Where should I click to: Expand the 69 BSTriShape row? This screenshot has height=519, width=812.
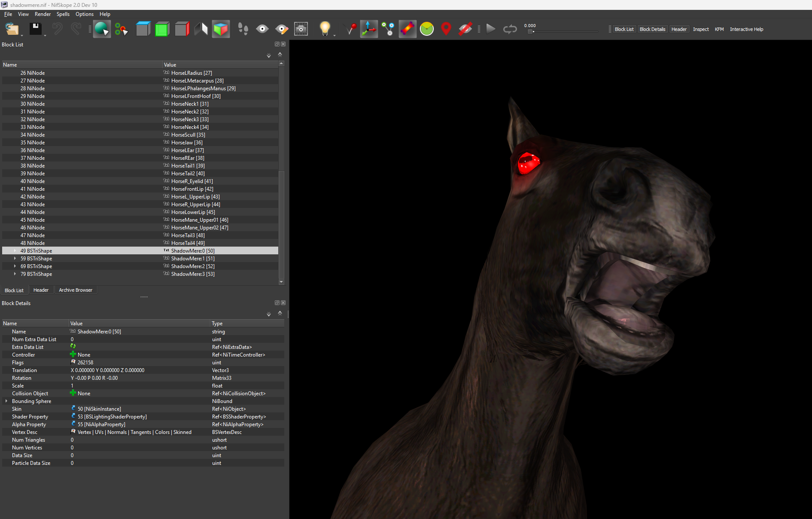[x=15, y=266]
